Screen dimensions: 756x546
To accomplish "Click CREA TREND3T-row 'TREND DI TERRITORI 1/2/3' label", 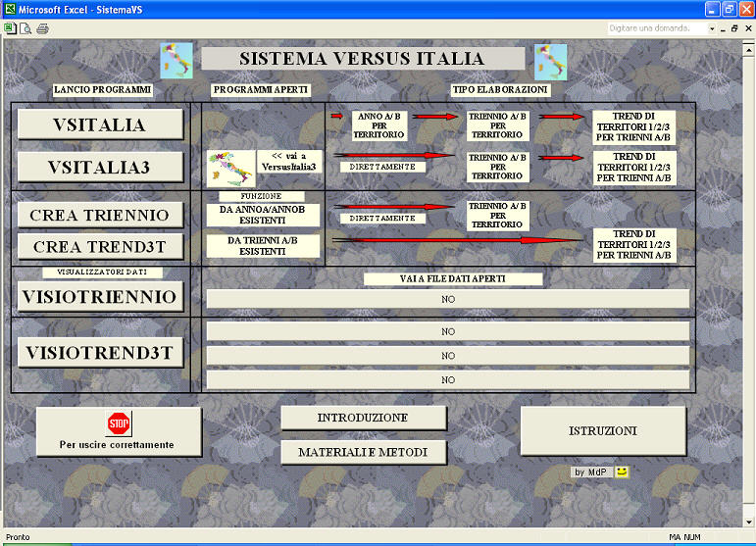I will click(x=634, y=245).
